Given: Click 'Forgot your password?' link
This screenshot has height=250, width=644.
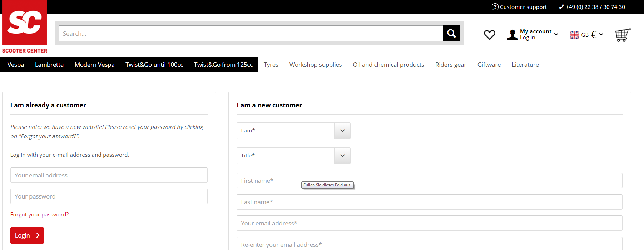Looking at the screenshot, I should tap(40, 215).
